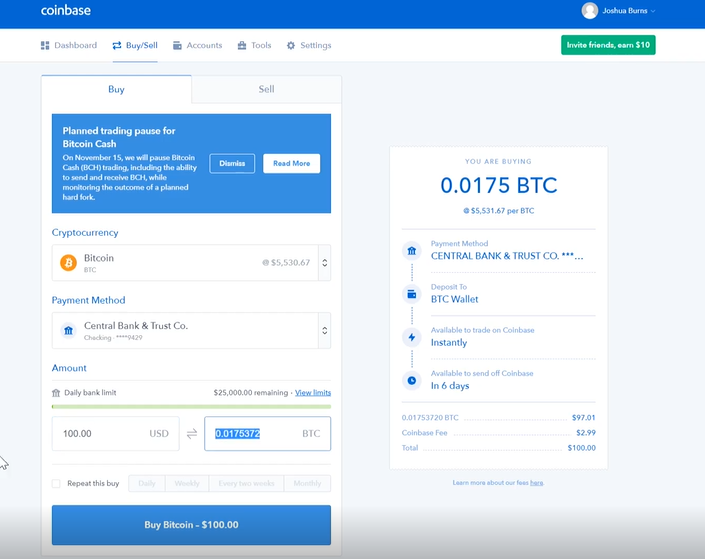This screenshot has width=705, height=559.
Task: Check the Repeat this buy checkbox
Action: [56, 483]
